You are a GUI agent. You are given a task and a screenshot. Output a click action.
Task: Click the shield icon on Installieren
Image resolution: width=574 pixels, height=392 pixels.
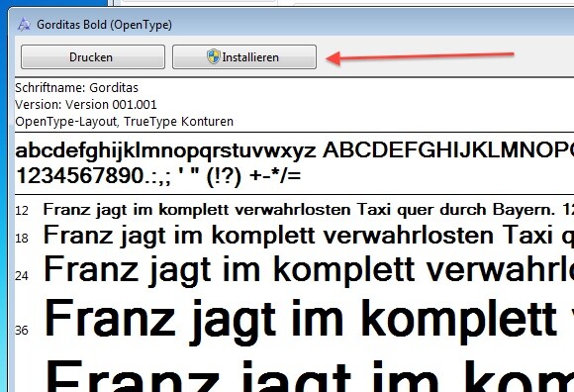pyautogui.click(x=214, y=56)
